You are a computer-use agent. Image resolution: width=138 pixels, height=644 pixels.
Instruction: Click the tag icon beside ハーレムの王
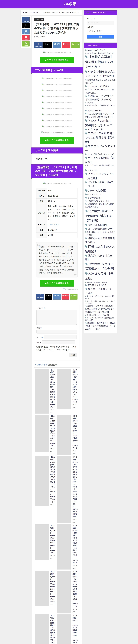pos(86,191)
